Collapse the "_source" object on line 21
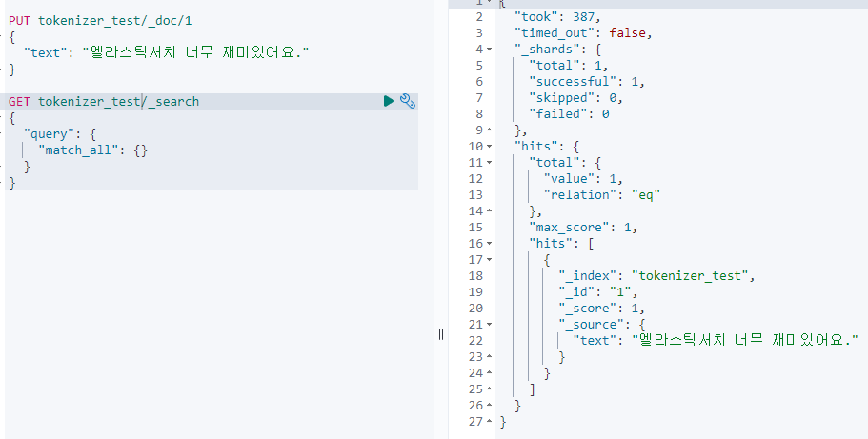This screenshot has height=439, width=868. (x=490, y=324)
